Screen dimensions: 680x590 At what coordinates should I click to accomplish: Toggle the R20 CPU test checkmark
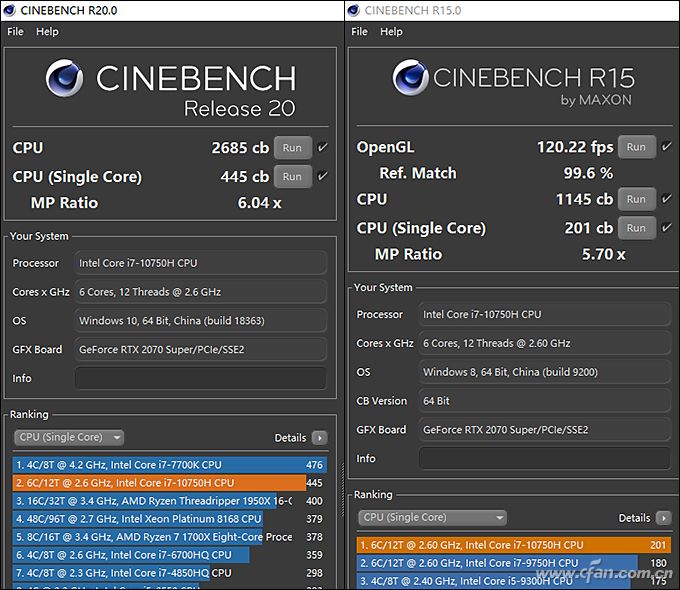coord(322,148)
